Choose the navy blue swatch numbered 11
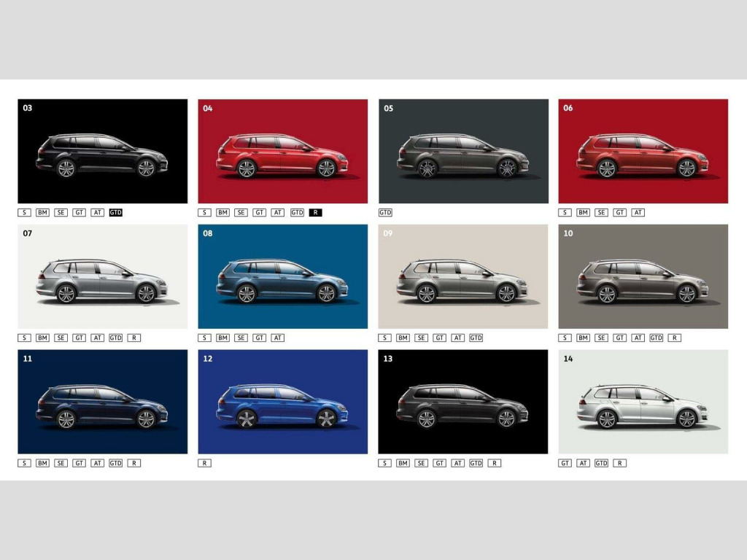 [102, 402]
